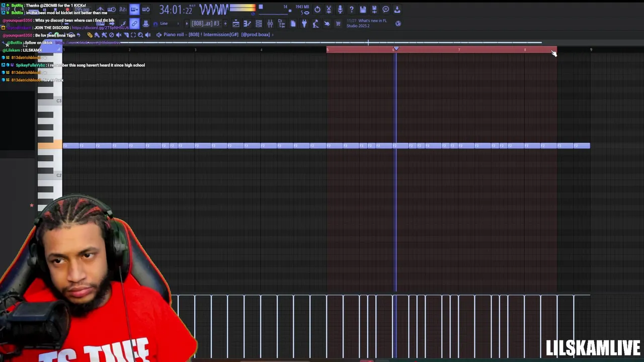Click bar 4 on the timeline ruler
644x362 pixels.
click(261, 49)
